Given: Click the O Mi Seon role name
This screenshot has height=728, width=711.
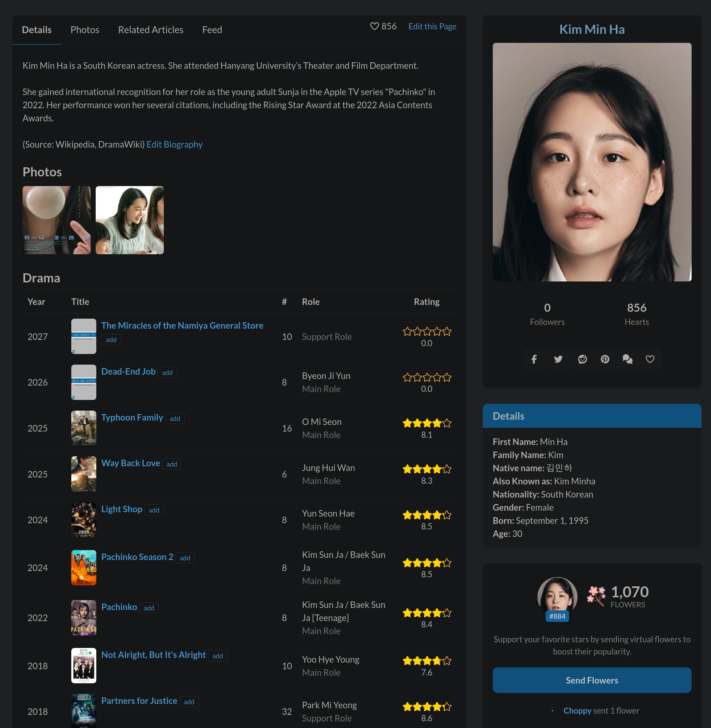Looking at the screenshot, I should tap(321, 422).
